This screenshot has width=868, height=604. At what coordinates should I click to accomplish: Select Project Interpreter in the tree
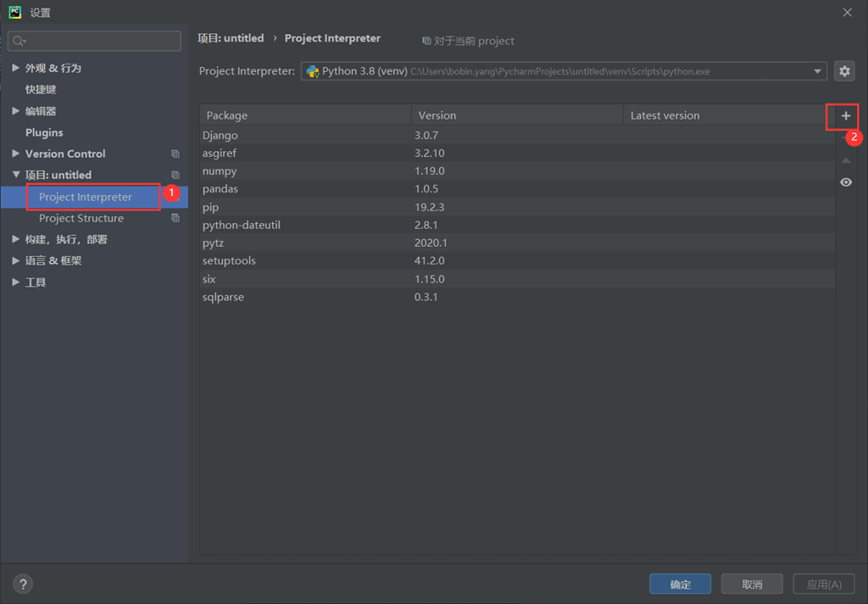pos(86,197)
